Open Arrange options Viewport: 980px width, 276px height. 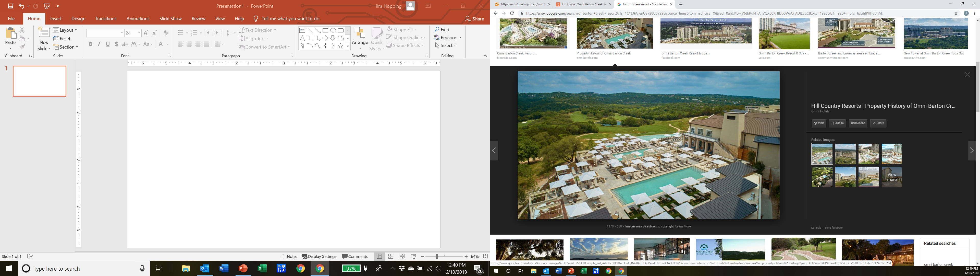360,39
